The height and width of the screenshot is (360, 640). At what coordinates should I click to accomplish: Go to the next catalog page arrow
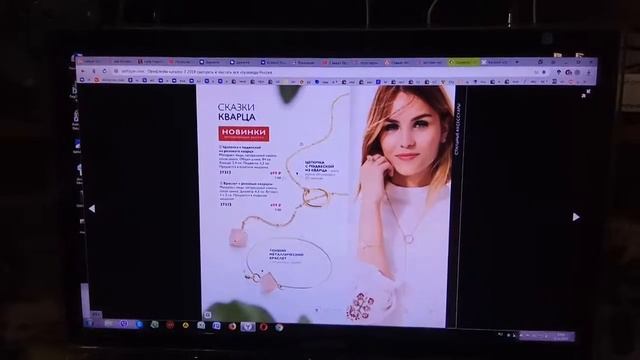pos(576,217)
